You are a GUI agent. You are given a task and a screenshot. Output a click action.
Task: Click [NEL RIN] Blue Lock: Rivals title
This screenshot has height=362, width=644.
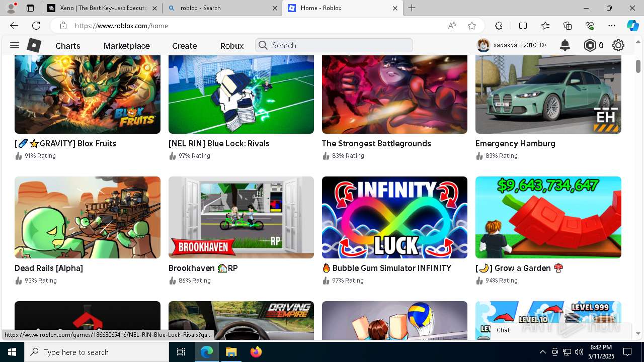click(219, 143)
